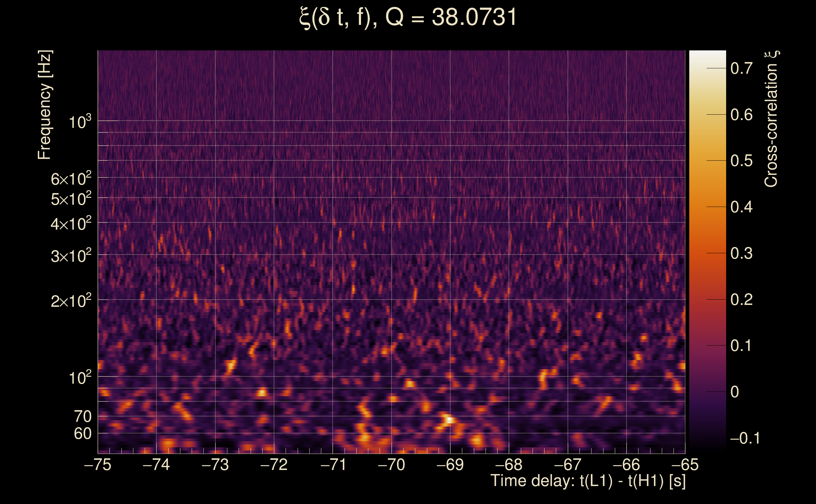Click the Frequency [Hz] axis label
The image size is (816, 504).
[45, 105]
